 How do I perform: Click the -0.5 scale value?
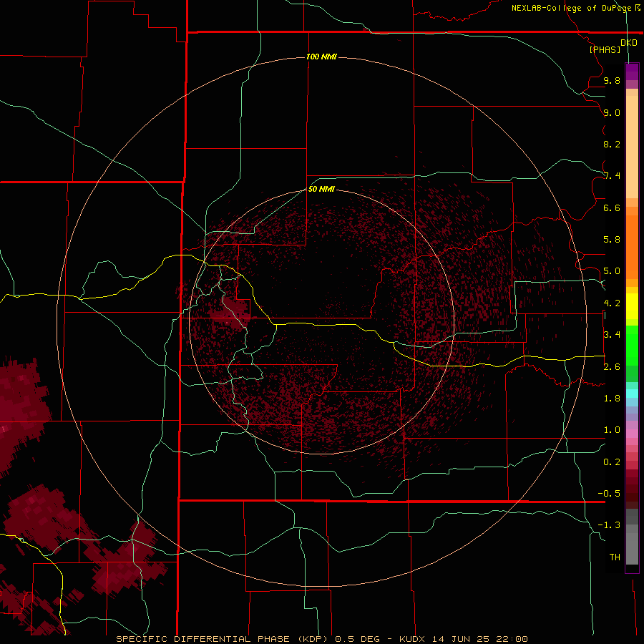[609, 494]
